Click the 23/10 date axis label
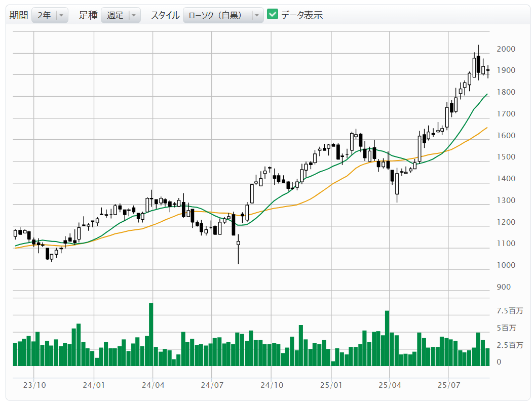 [34, 385]
